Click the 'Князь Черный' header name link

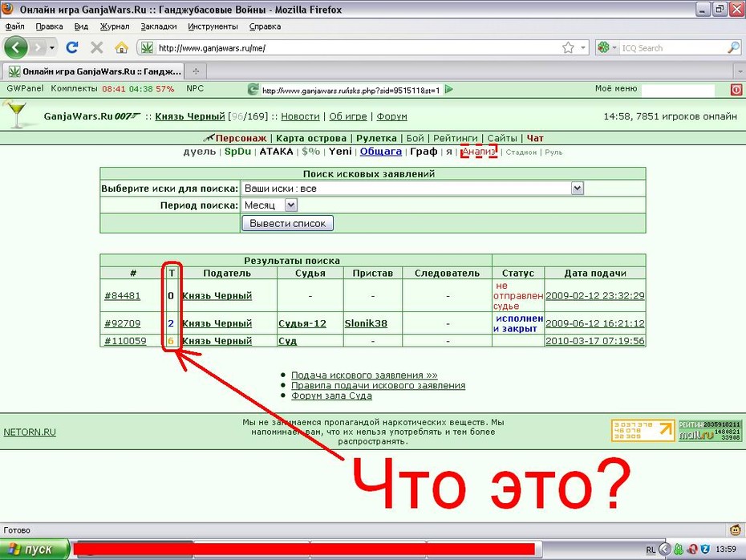coord(190,116)
